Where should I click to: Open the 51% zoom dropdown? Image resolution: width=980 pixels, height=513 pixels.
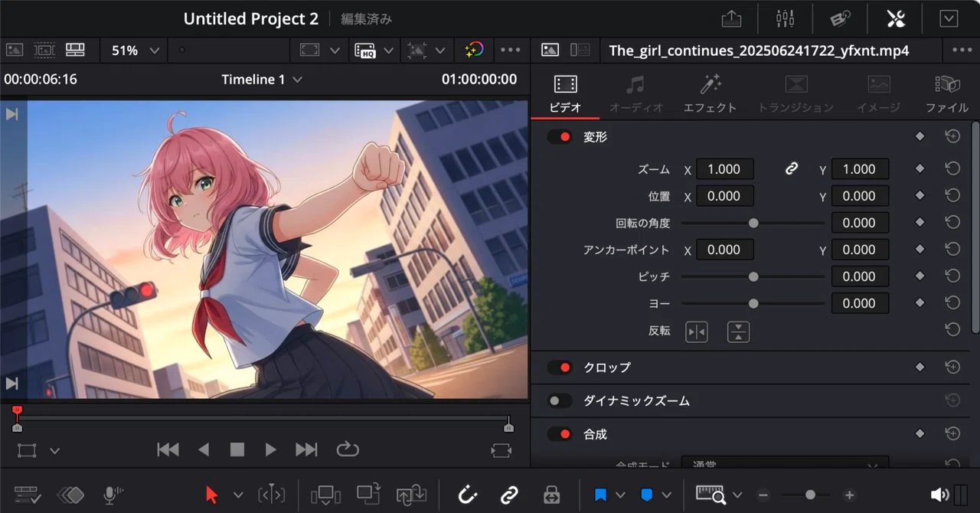point(136,51)
